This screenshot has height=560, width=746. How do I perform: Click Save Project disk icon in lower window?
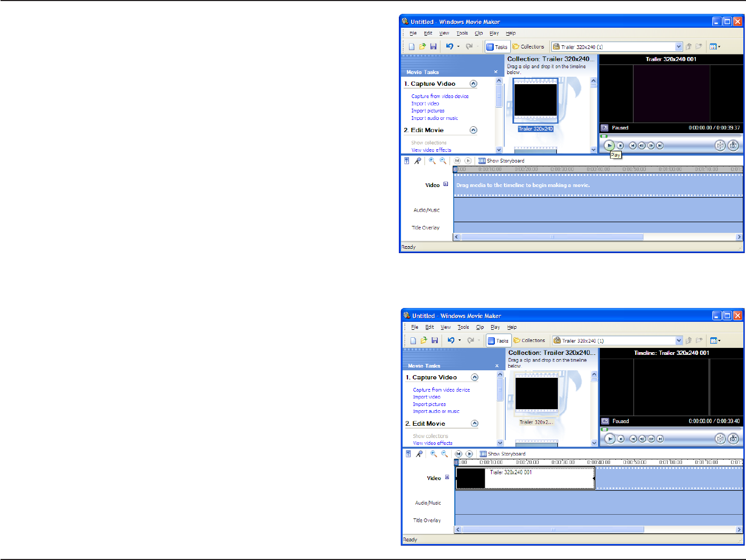(435, 340)
